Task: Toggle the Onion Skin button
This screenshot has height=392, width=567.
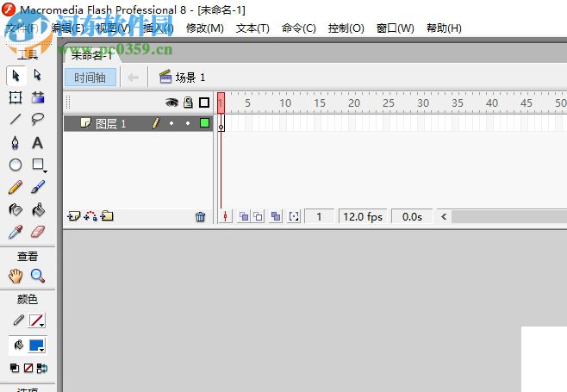Action: [x=244, y=216]
